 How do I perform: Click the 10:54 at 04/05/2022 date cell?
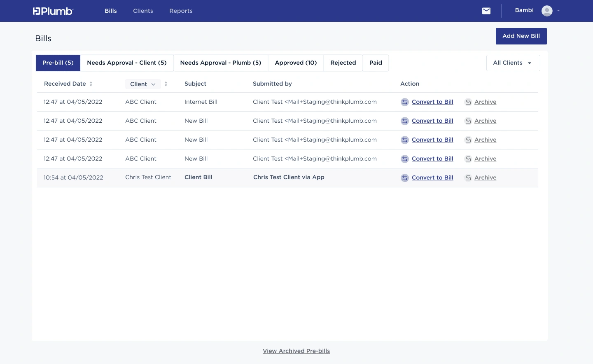73,178
